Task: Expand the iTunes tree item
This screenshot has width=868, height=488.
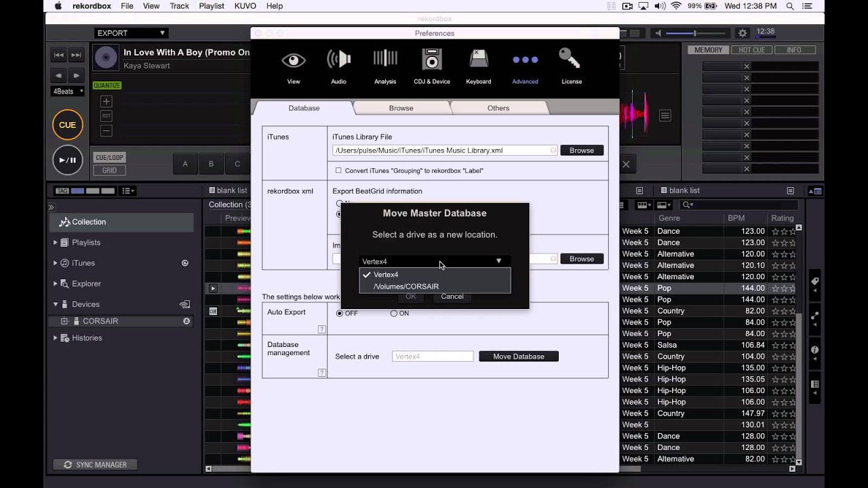Action: click(56, 263)
